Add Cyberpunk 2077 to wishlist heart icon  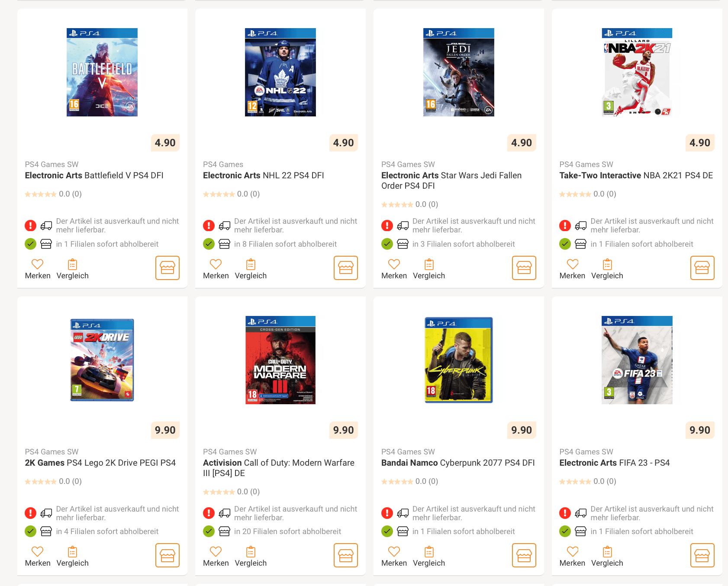coord(394,551)
